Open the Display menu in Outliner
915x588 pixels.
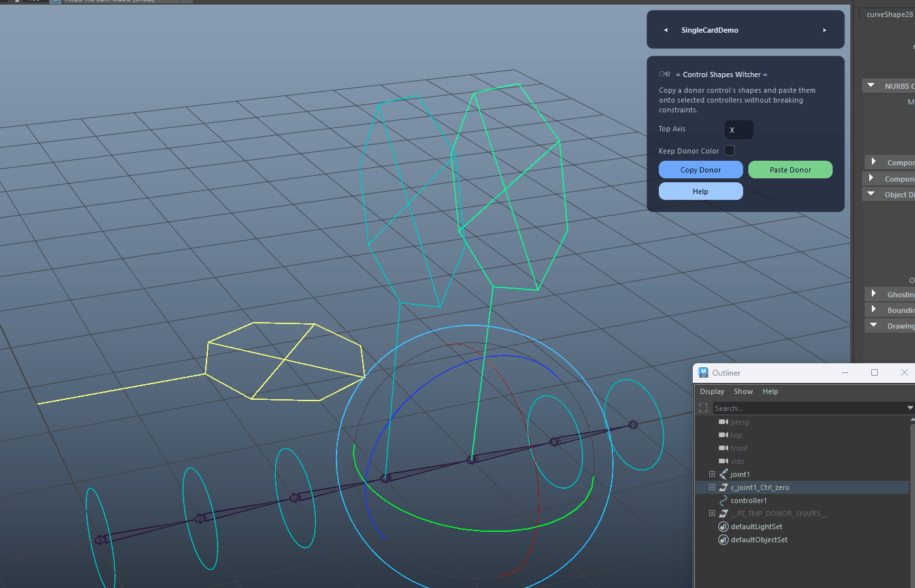point(712,391)
